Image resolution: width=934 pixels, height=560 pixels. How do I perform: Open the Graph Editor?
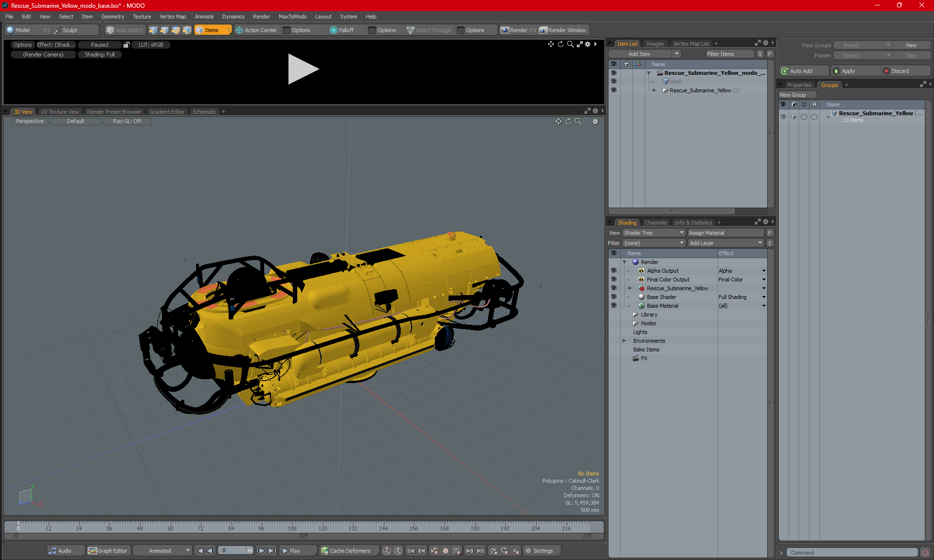click(x=108, y=551)
